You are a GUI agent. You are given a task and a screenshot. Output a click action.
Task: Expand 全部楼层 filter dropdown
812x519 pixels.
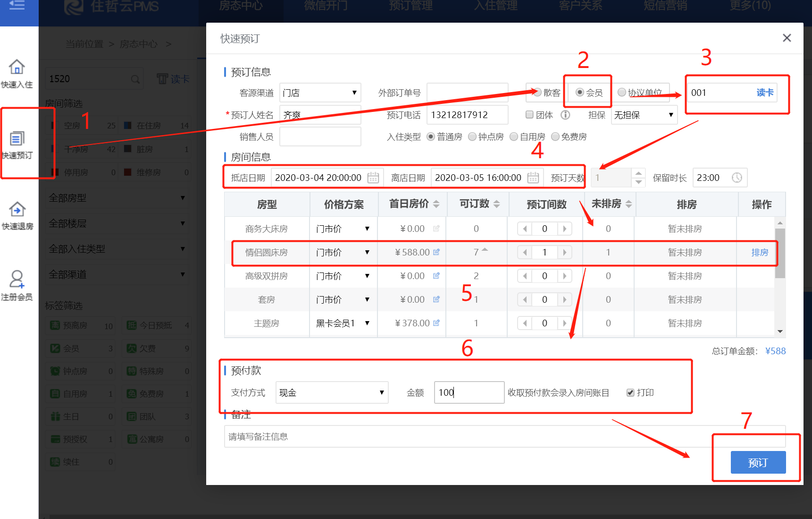tap(117, 223)
